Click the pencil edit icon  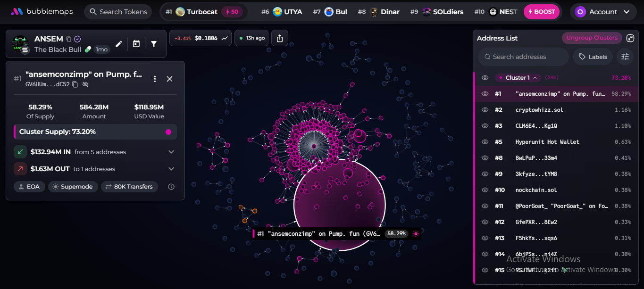tap(119, 44)
